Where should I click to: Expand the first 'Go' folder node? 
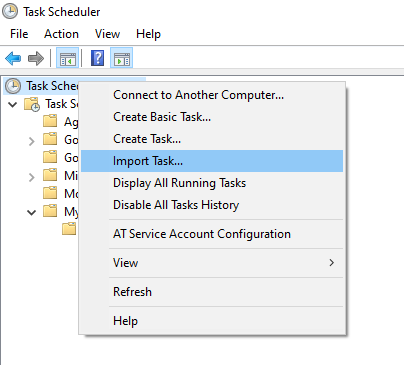pyautogui.click(x=31, y=141)
